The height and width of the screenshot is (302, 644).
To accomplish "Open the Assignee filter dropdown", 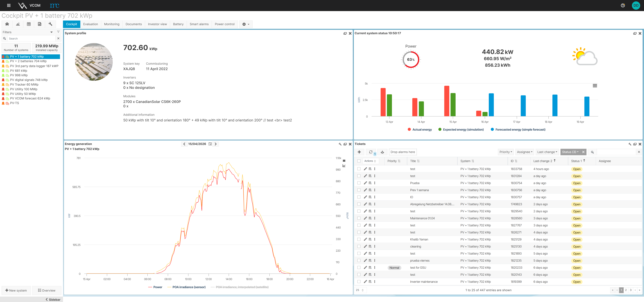I will coord(525,152).
